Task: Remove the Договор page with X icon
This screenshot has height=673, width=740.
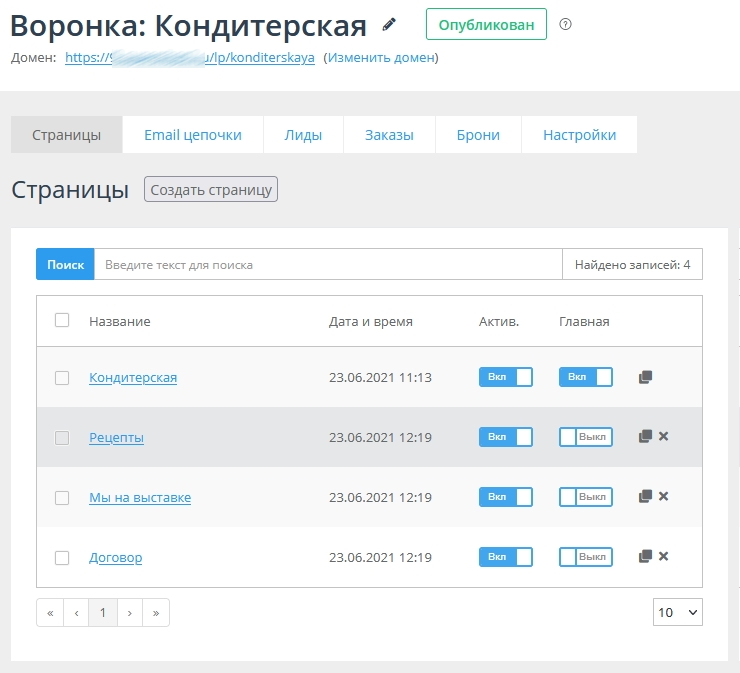Action: pos(663,557)
